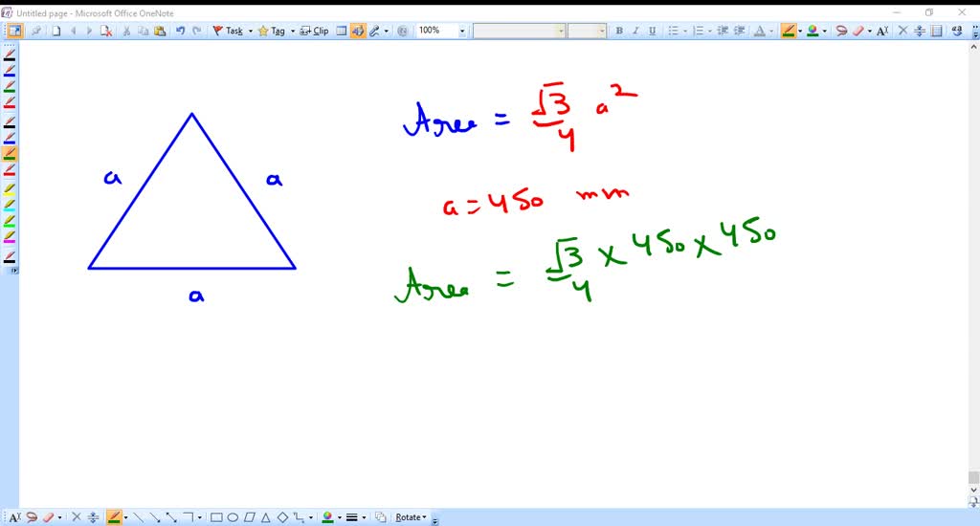
Task: Click the Copy icon in the toolbar
Action: (x=144, y=31)
